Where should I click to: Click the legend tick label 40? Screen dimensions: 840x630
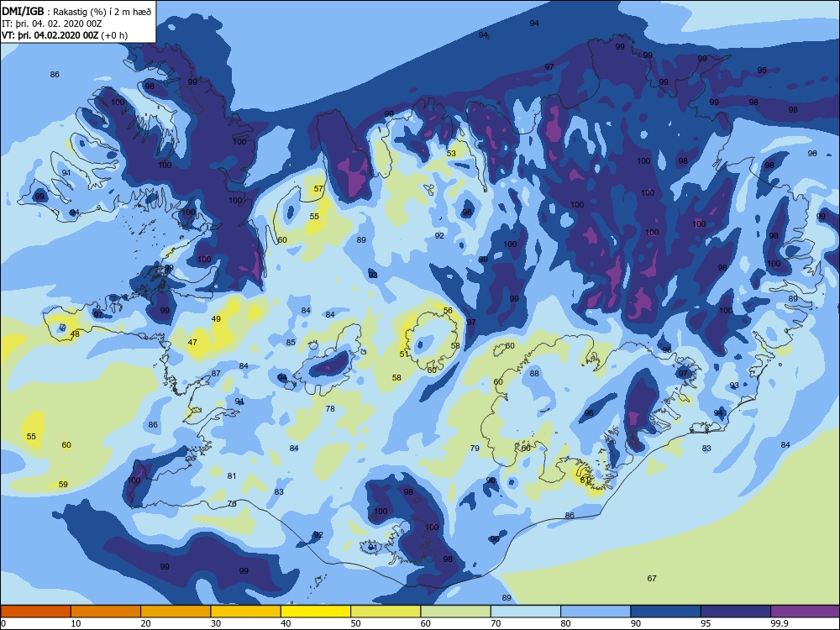click(x=286, y=623)
